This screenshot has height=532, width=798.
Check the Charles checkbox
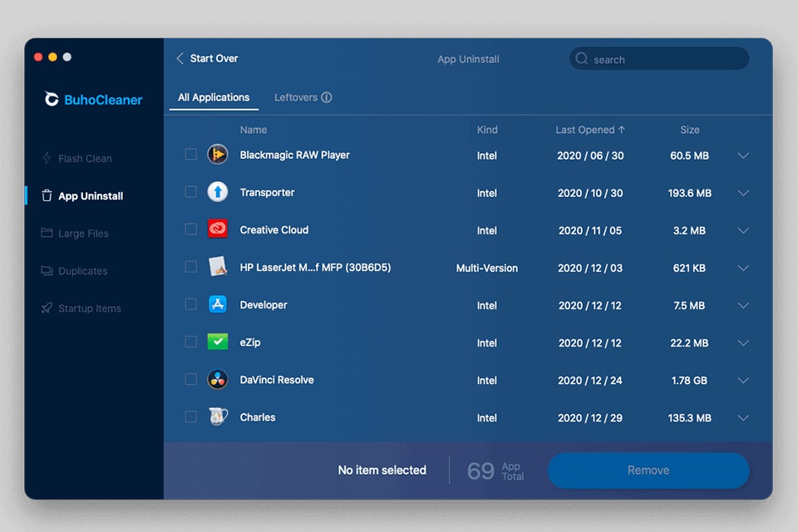(191, 416)
